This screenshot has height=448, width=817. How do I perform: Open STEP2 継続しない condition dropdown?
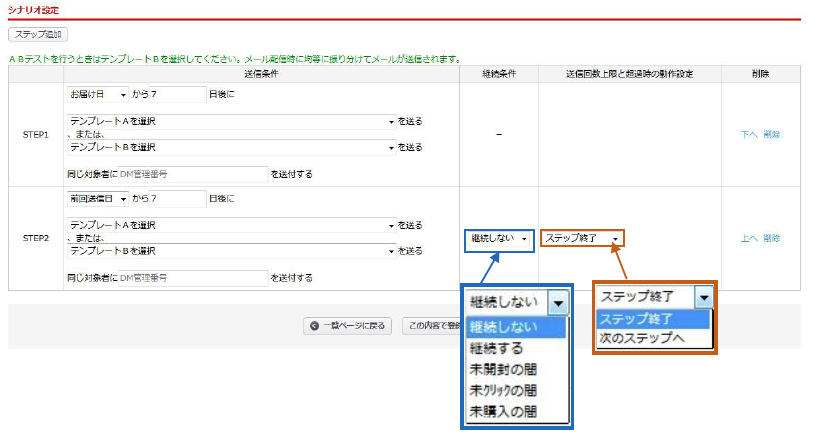click(498, 239)
